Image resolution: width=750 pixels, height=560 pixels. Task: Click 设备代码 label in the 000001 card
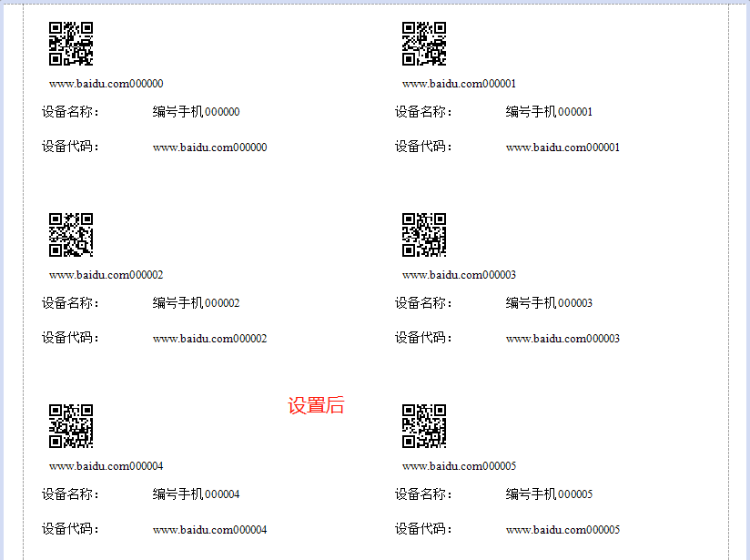[x=423, y=146]
